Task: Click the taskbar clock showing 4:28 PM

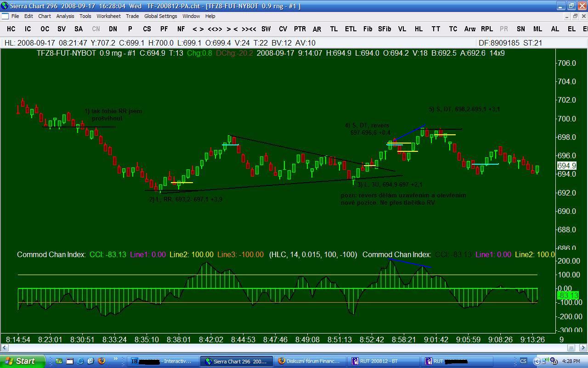Action: (x=571, y=361)
